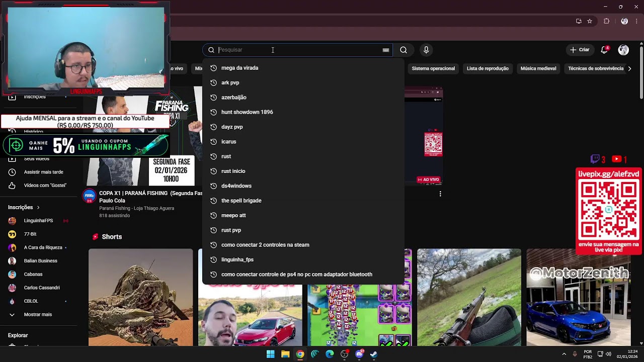Click the CBLOL channel icon
644x362 pixels.
pyautogui.click(x=12, y=301)
